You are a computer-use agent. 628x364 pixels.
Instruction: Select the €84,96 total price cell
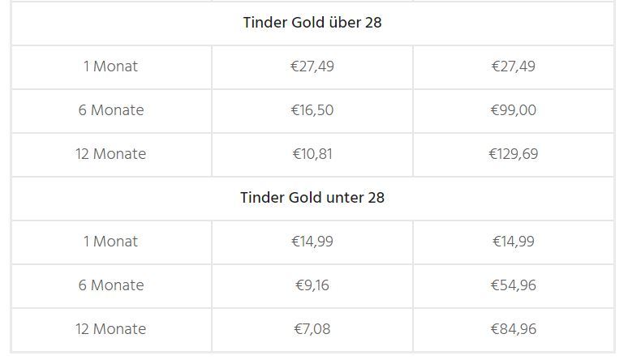[514, 329]
